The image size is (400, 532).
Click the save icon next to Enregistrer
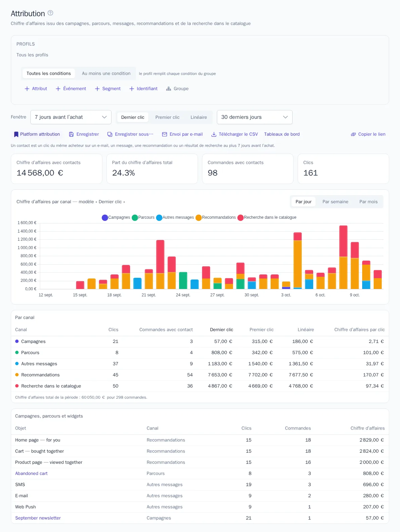[71, 134]
